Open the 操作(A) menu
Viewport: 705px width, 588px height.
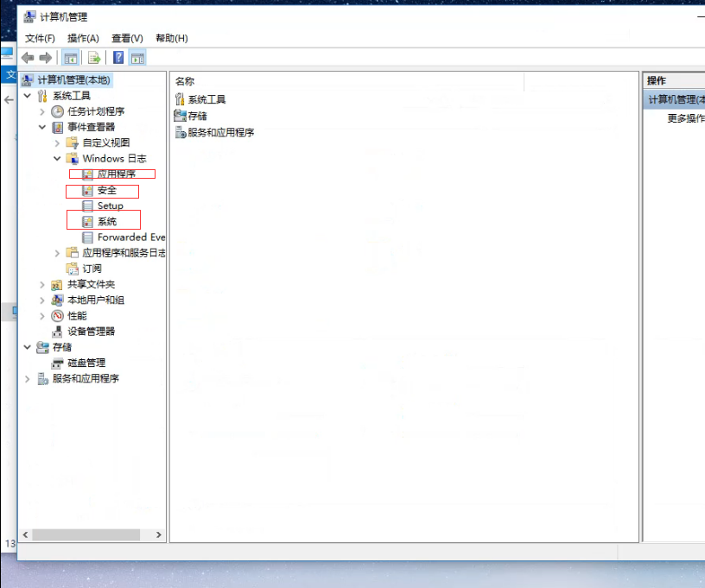point(83,38)
